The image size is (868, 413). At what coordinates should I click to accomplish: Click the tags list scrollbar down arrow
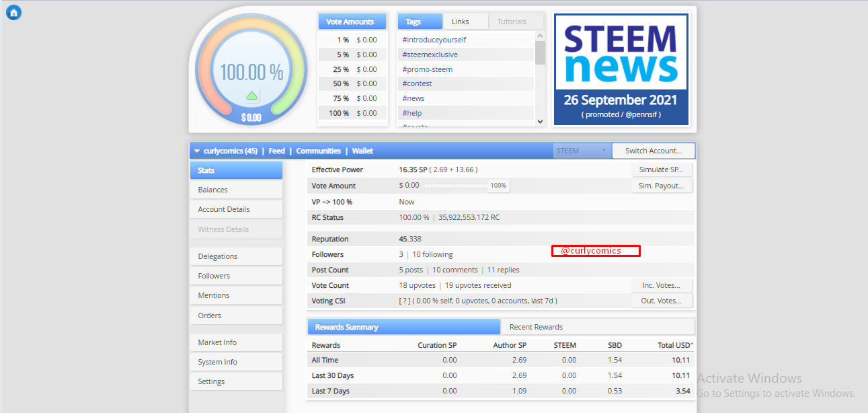pos(540,122)
